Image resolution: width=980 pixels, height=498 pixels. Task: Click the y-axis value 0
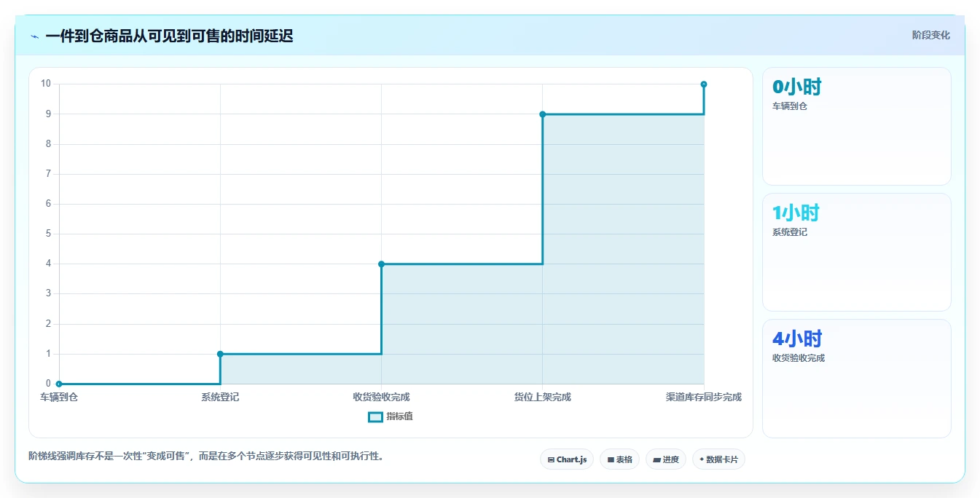(x=48, y=384)
